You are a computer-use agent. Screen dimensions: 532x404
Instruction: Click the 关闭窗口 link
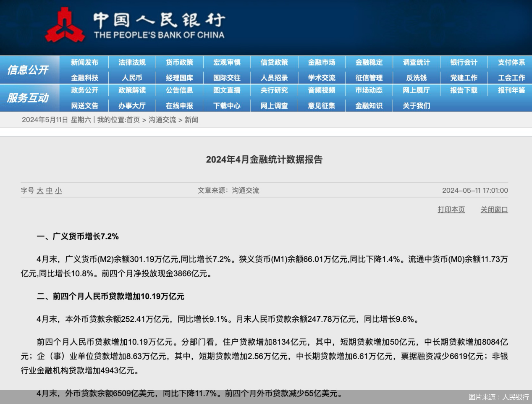click(494, 210)
